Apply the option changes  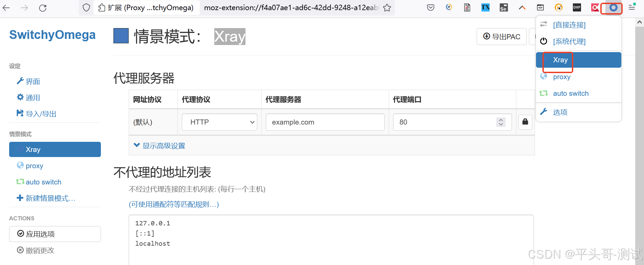pos(55,234)
